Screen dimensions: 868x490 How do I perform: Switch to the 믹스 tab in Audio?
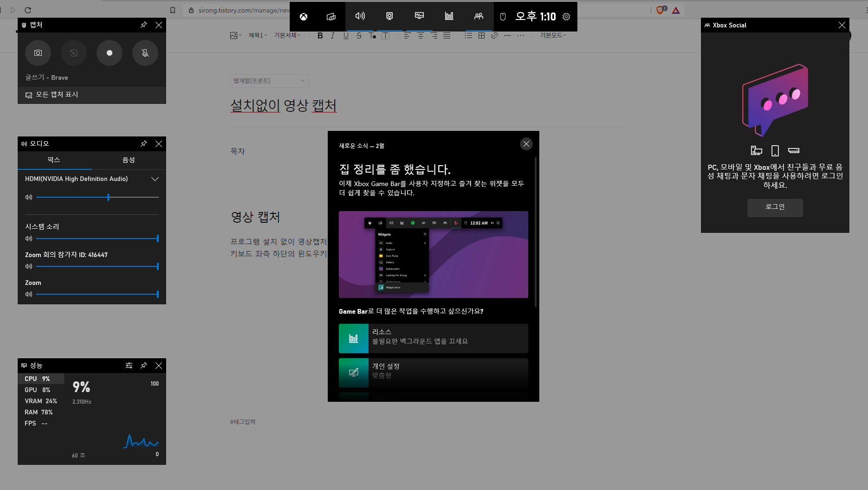coord(54,160)
